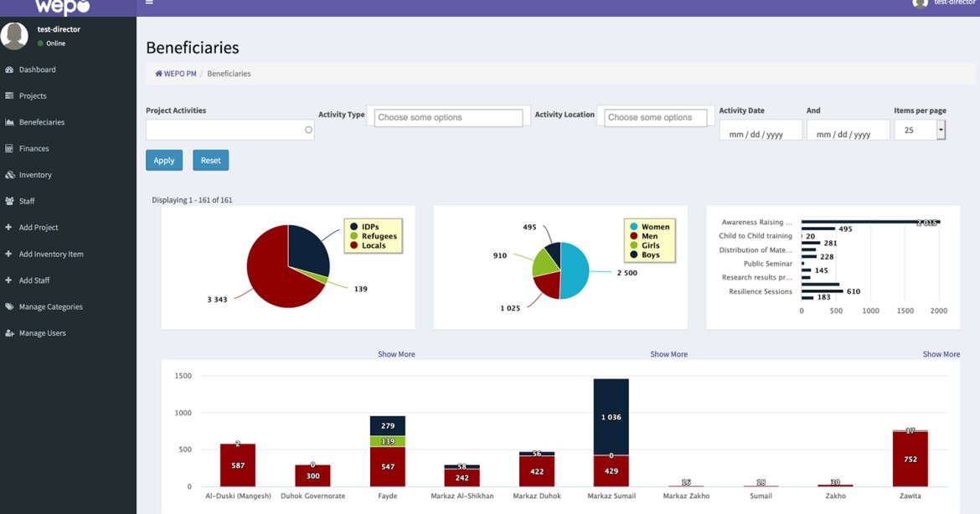Image resolution: width=980 pixels, height=514 pixels.
Task: Navigate to WEPO PM via the breadcrumb
Action: (175, 74)
